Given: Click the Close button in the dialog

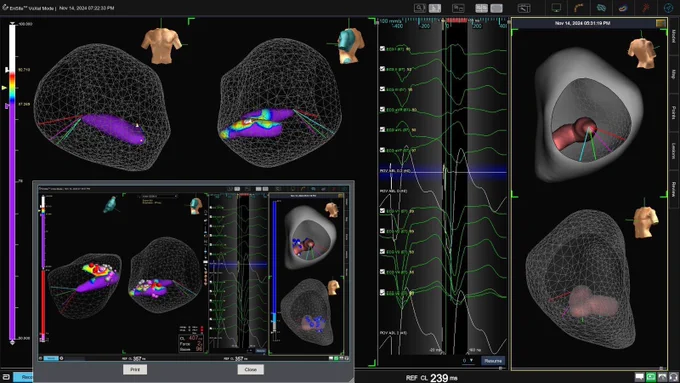Looking at the screenshot, I should pos(250,370).
